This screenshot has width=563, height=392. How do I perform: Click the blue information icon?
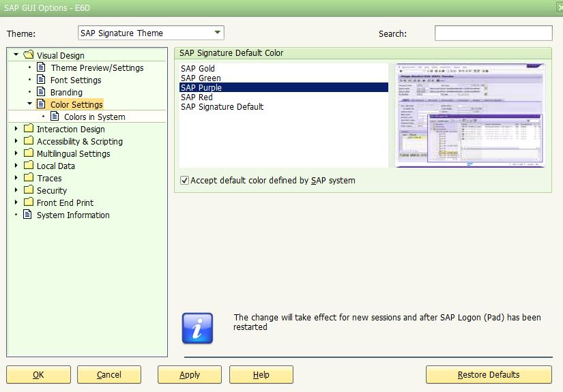[x=197, y=328]
